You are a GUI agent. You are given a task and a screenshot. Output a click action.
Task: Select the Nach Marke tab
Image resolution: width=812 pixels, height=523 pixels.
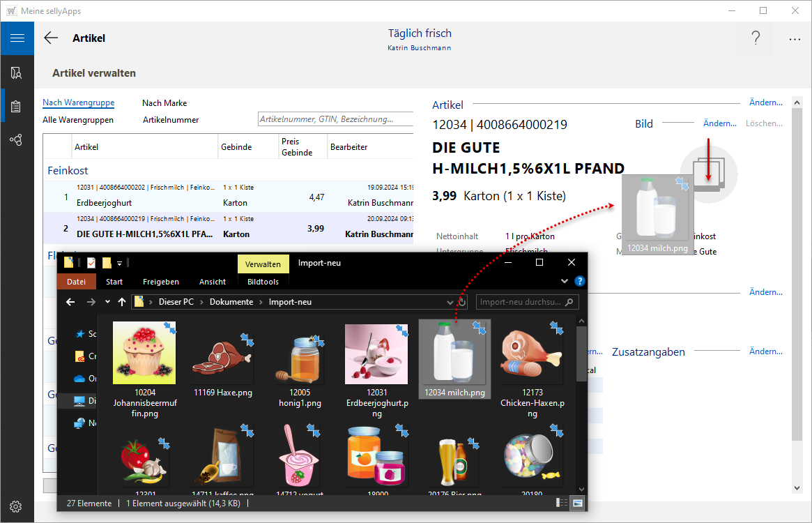click(164, 103)
